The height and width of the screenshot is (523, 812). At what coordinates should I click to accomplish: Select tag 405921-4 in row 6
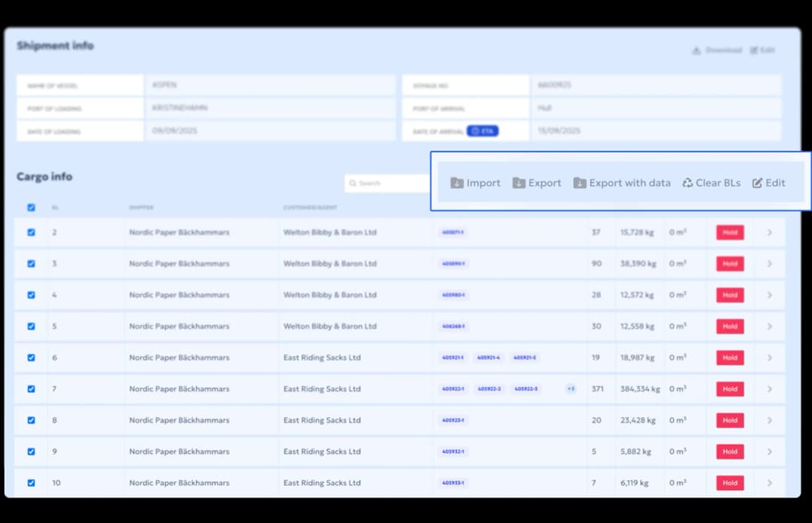pyautogui.click(x=488, y=358)
